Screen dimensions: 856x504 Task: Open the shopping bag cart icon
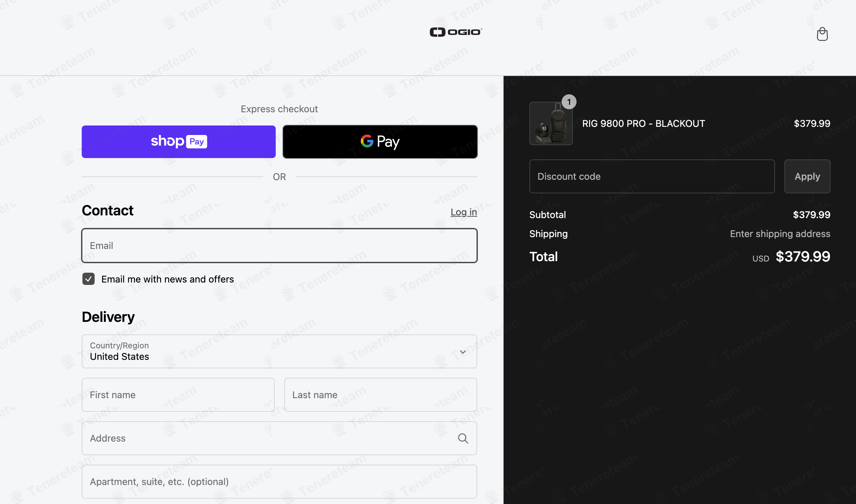pyautogui.click(x=822, y=34)
